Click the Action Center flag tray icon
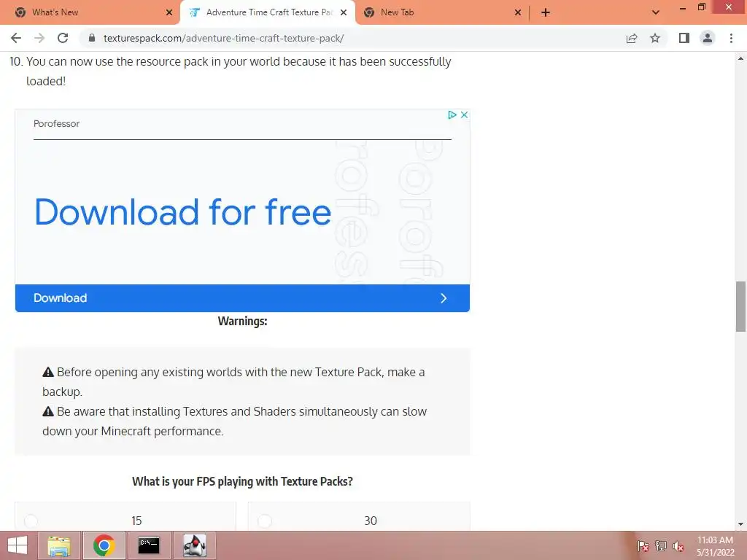Viewport: 747px width, 560px height. click(x=643, y=545)
